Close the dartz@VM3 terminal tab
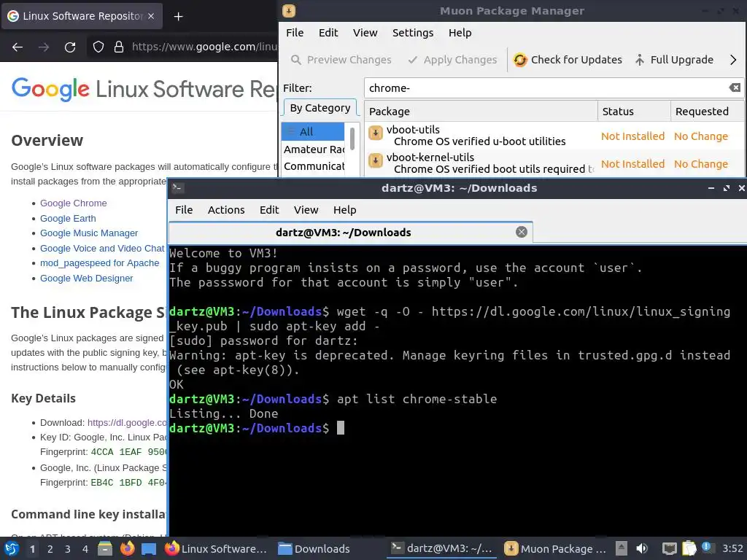 pyautogui.click(x=522, y=232)
